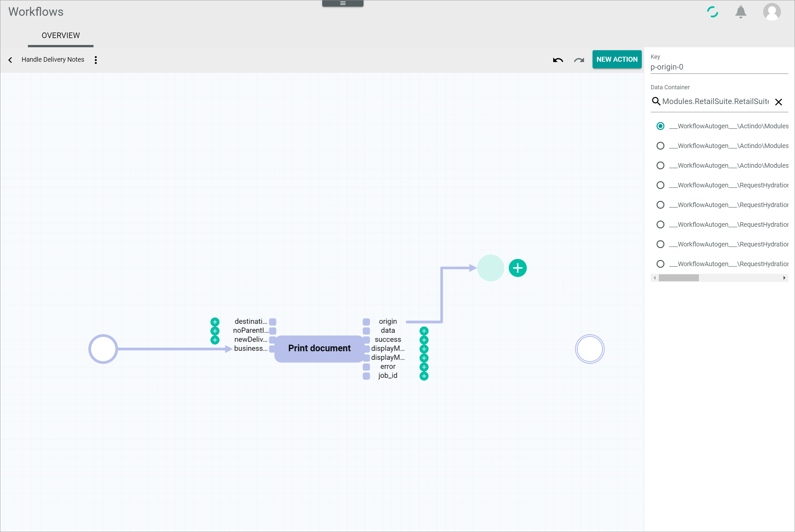The width and height of the screenshot is (795, 532).
Task: Select the workflow end double-circle node
Action: (589, 349)
